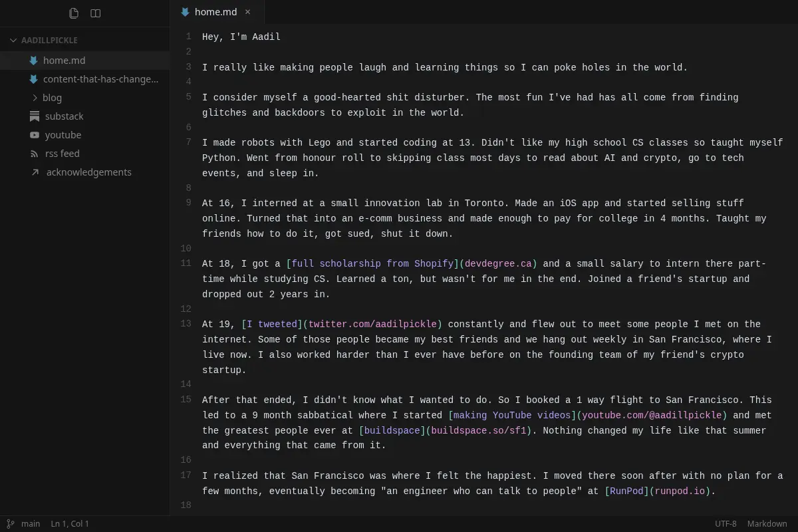The image size is (798, 532).
Task: Open the Markdown language mode selector
Action: click(x=767, y=524)
